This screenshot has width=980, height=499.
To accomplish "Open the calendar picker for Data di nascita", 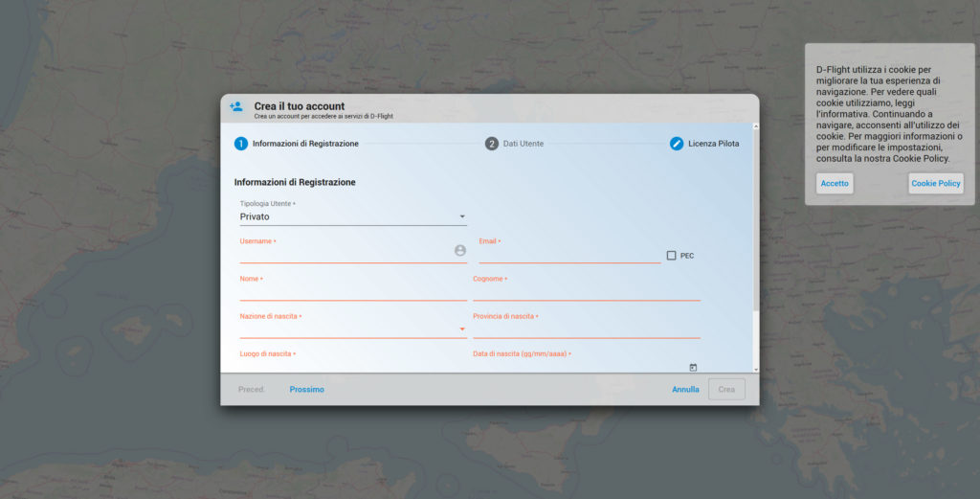I will pyautogui.click(x=693, y=368).
